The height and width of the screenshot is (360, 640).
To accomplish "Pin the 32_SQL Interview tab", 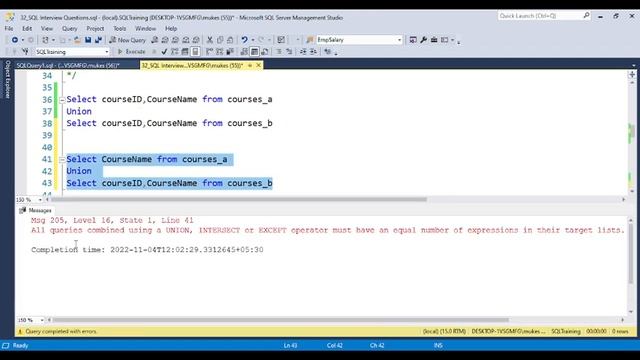I will pyautogui.click(x=250, y=65).
